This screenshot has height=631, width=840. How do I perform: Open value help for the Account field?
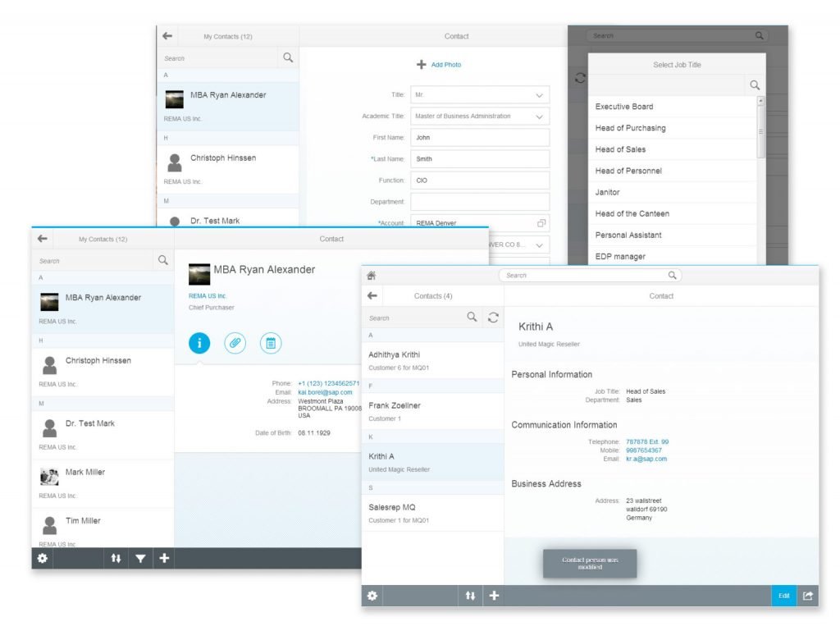541,222
